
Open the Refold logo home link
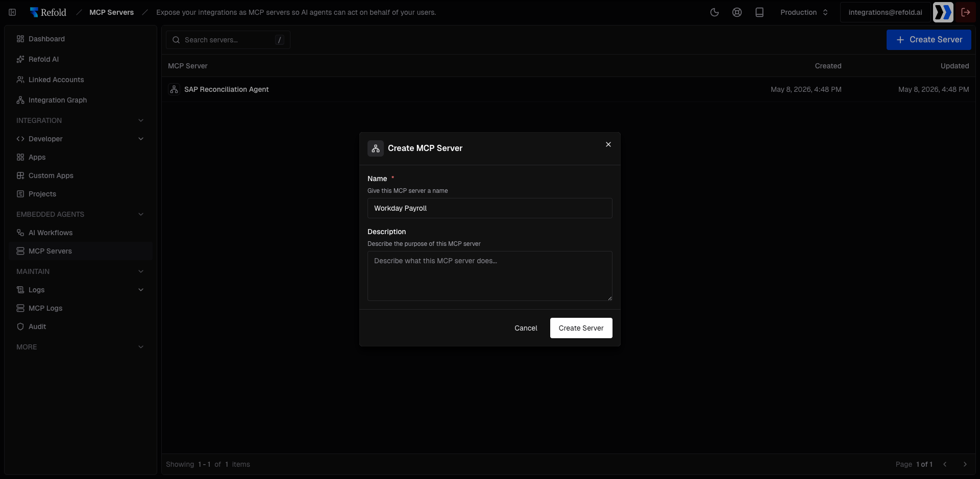click(48, 12)
